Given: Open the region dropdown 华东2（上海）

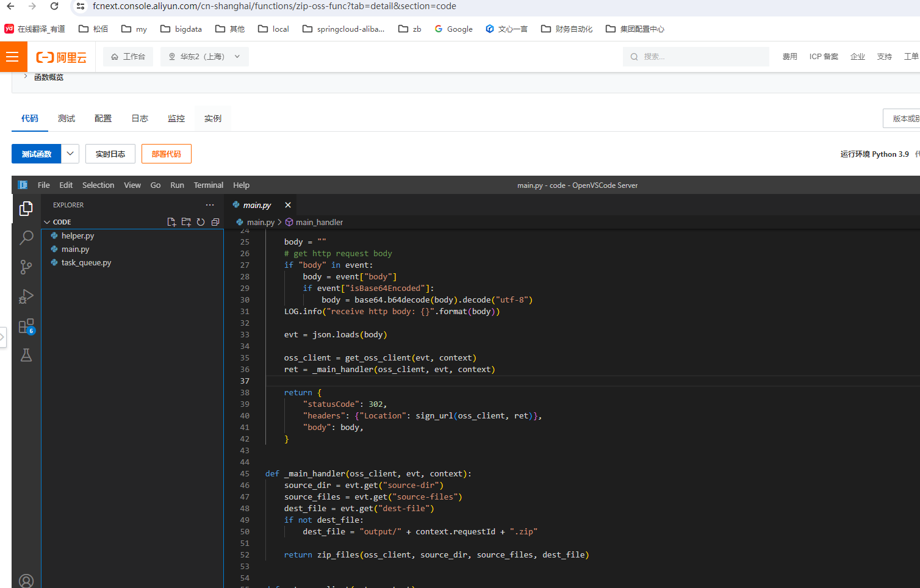Looking at the screenshot, I should (204, 57).
